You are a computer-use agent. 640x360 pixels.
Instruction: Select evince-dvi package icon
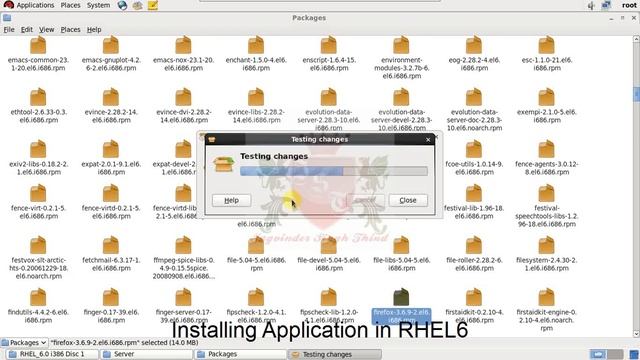coord(183,97)
